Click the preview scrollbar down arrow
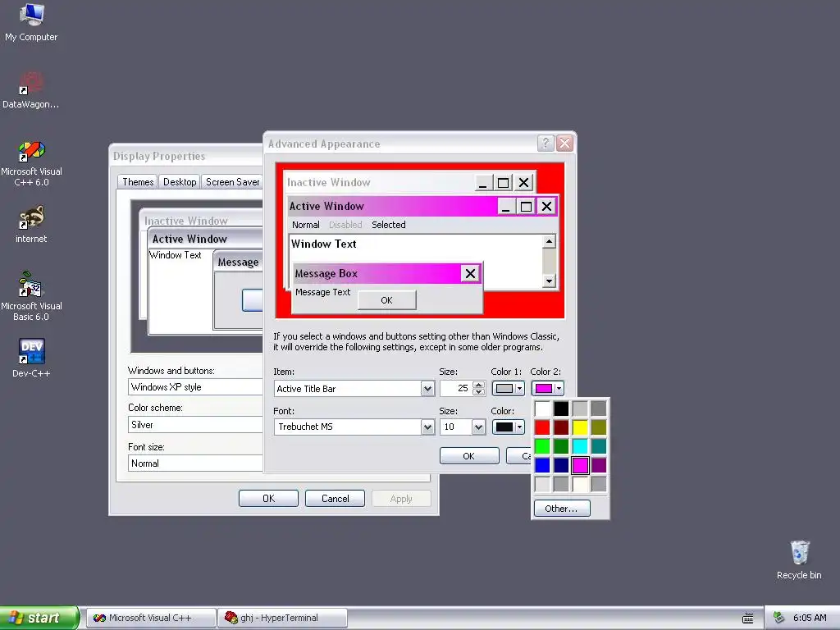Screen dimensions: 840x630 click(549, 281)
